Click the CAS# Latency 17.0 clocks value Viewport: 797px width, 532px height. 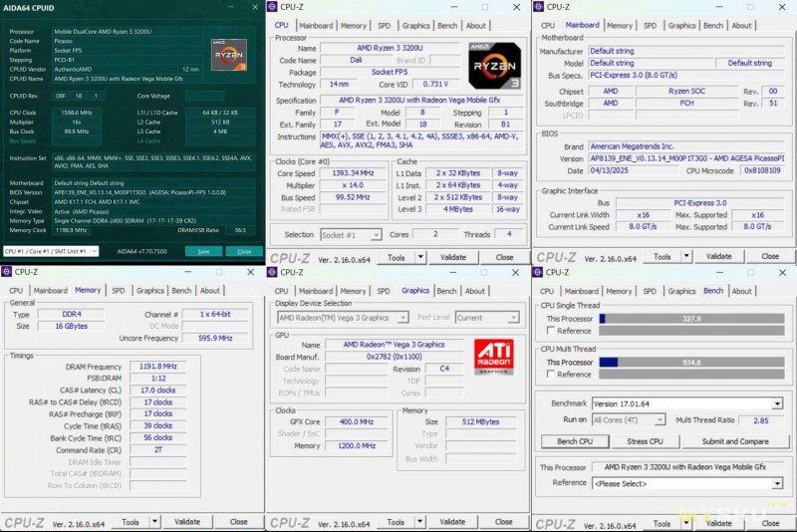click(x=158, y=391)
